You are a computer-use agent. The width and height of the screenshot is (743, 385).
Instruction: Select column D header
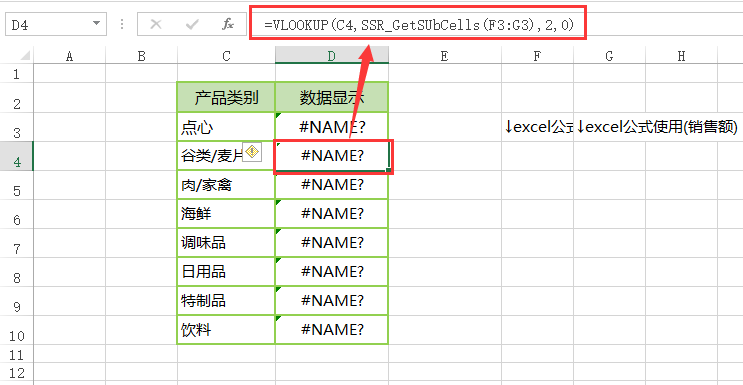coord(332,56)
